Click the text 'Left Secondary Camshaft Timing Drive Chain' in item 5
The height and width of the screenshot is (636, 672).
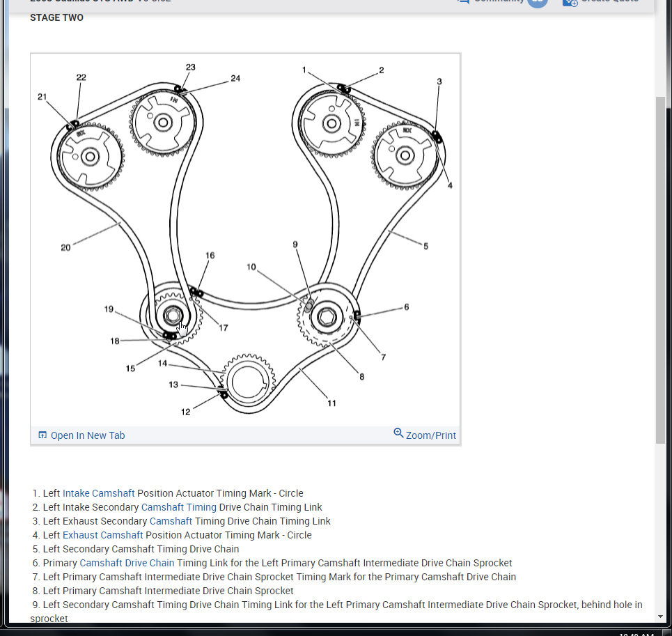pos(141,549)
